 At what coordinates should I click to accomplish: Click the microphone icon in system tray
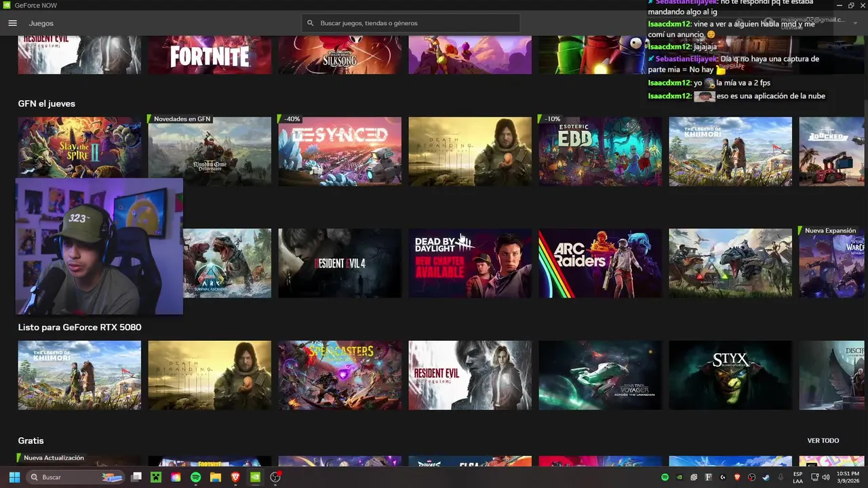[x=781, y=477]
